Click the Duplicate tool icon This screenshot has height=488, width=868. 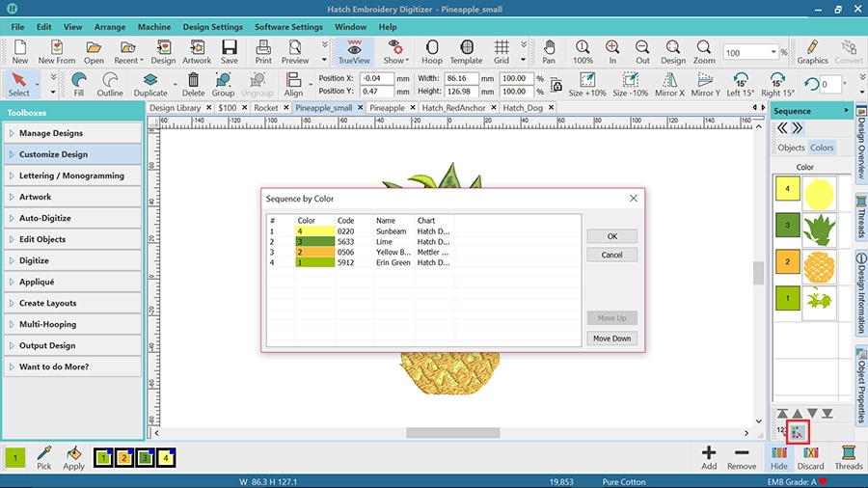[x=150, y=84]
